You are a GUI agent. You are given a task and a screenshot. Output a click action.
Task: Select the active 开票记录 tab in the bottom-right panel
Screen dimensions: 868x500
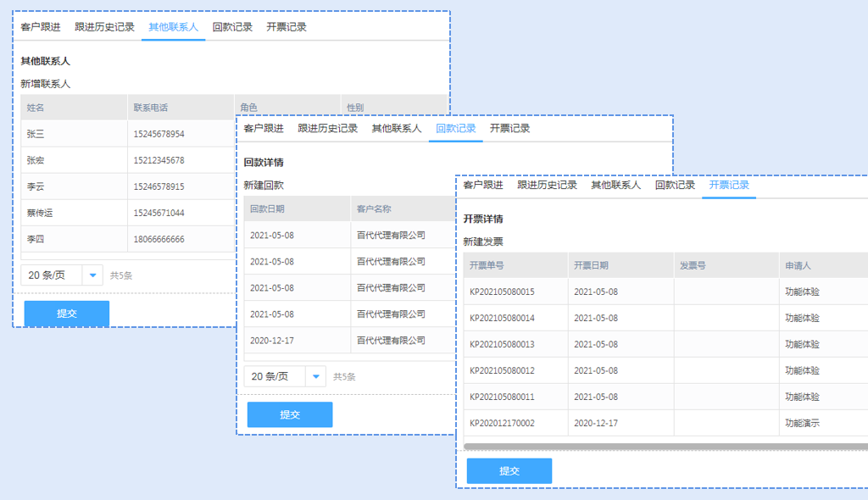(729, 185)
